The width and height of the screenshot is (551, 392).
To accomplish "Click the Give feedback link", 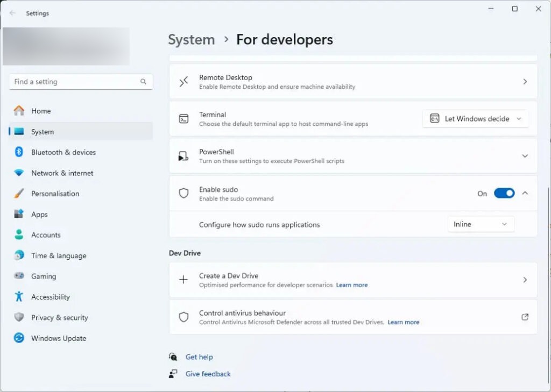I will click(x=208, y=374).
